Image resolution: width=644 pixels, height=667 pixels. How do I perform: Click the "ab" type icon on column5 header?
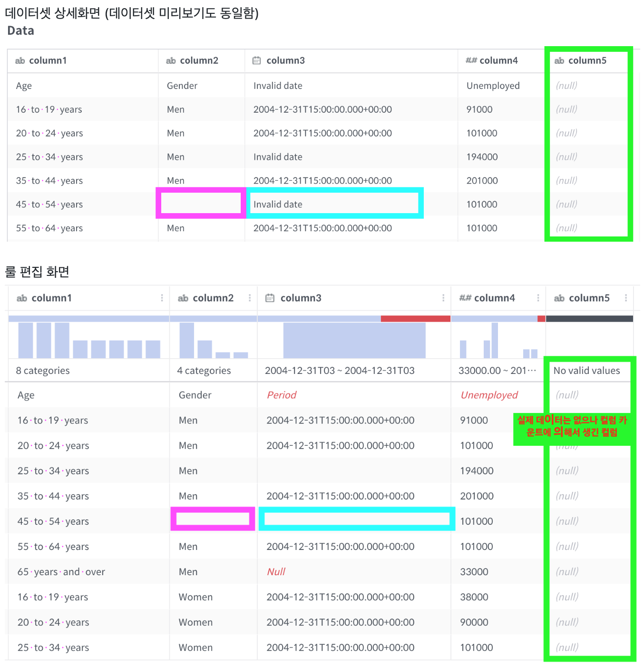tap(559, 60)
